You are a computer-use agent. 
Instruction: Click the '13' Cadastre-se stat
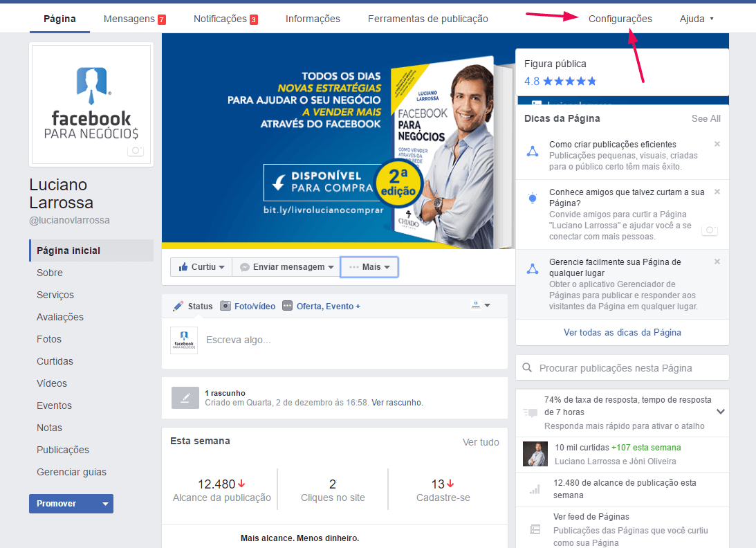click(443, 490)
